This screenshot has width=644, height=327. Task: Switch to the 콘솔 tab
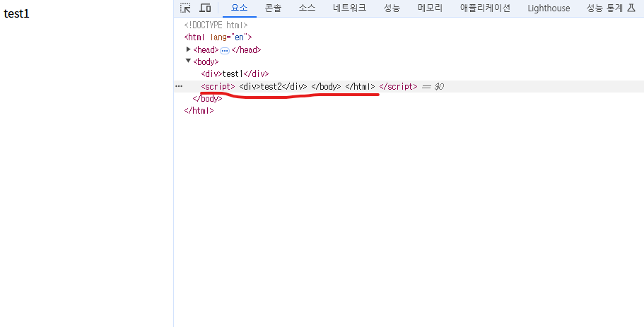pyautogui.click(x=273, y=8)
